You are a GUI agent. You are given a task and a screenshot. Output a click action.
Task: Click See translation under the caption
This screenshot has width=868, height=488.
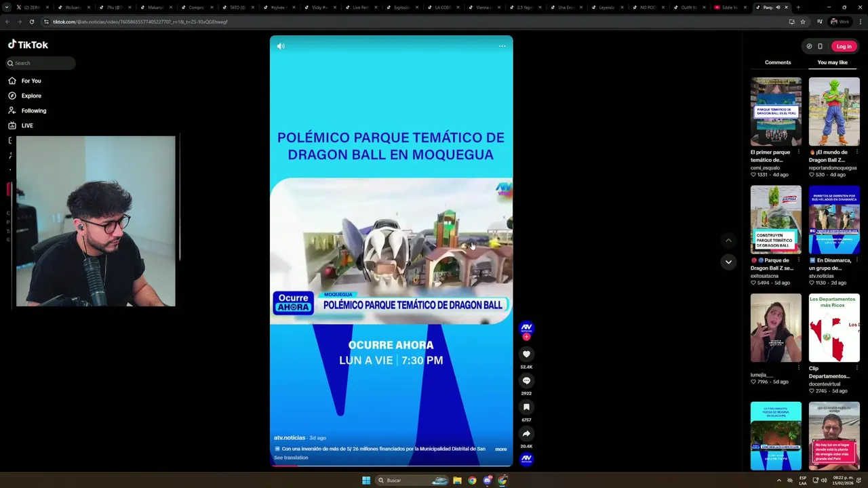[x=291, y=457]
